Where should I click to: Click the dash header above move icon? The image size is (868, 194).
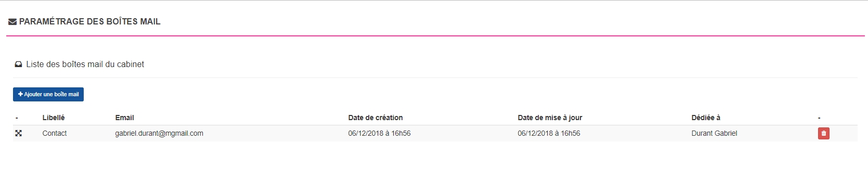17,118
